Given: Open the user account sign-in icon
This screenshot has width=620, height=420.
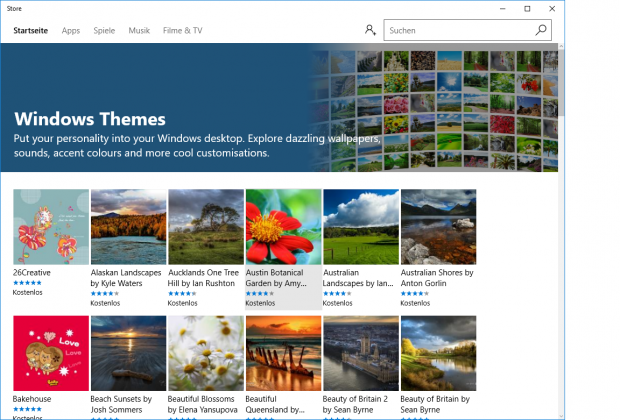Looking at the screenshot, I should pos(370,30).
